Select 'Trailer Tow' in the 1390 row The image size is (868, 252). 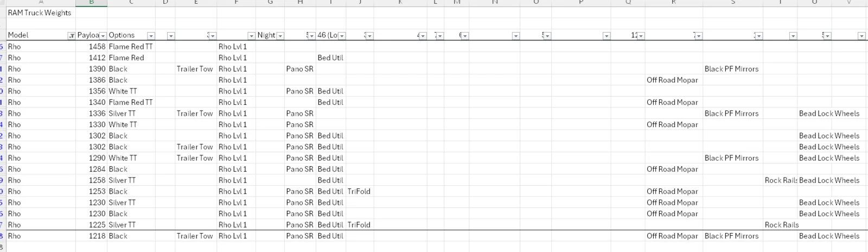point(195,69)
